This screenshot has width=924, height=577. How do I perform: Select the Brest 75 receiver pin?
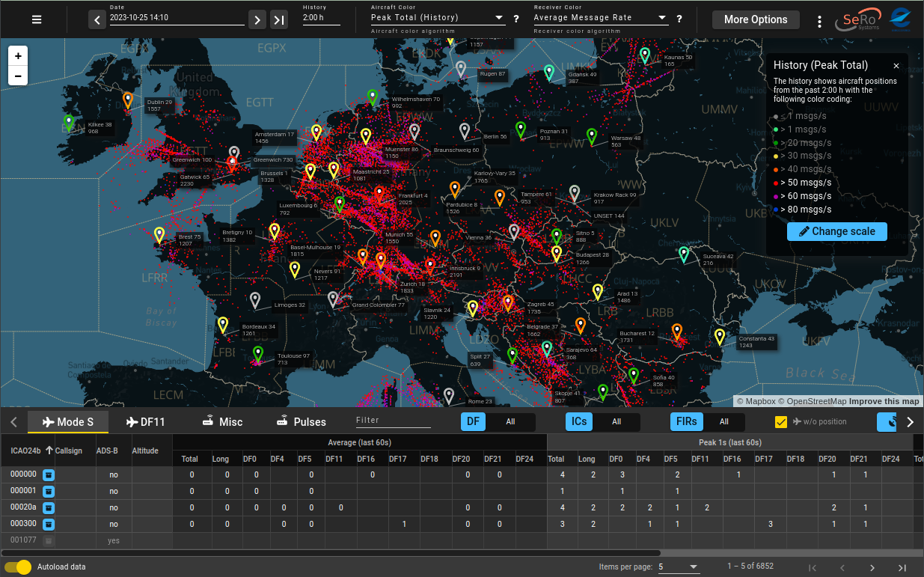tap(159, 235)
